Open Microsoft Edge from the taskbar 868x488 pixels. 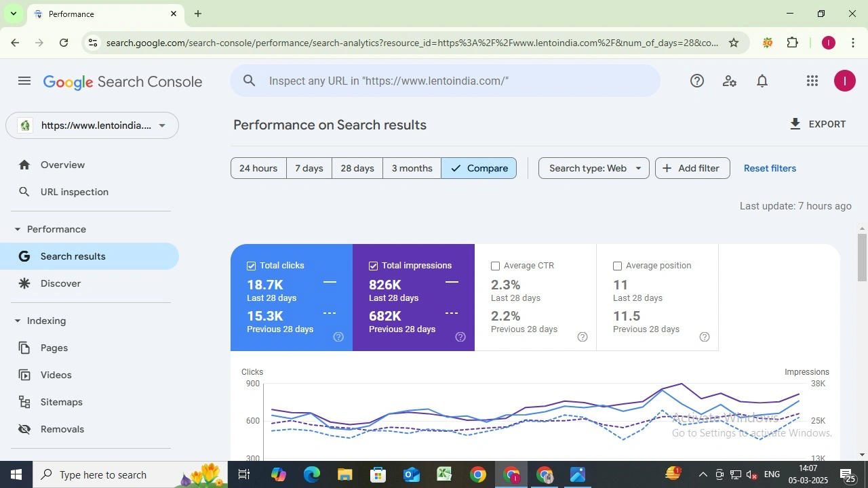coord(312,474)
